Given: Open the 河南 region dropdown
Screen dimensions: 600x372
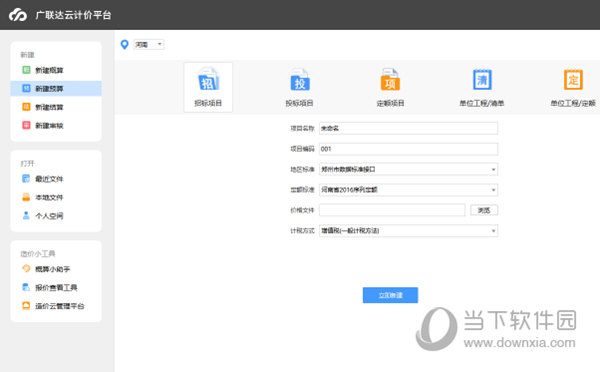Looking at the screenshot, I should pyautogui.click(x=149, y=44).
